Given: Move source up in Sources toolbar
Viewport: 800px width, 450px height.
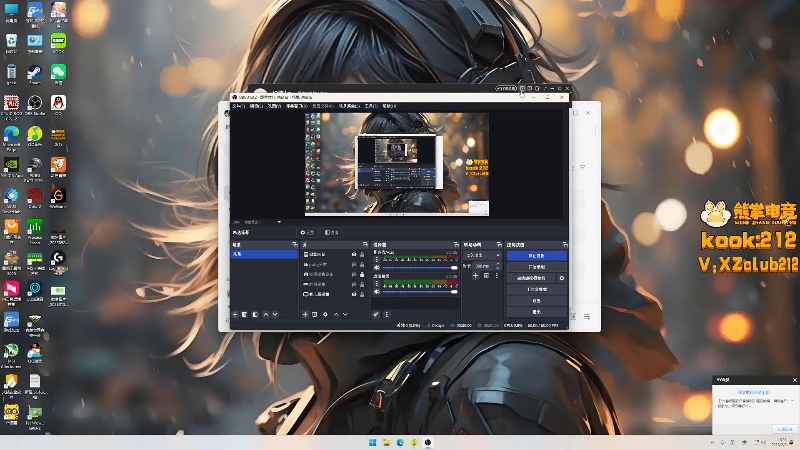Looking at the screenshot, I should [x=336, y=315].
